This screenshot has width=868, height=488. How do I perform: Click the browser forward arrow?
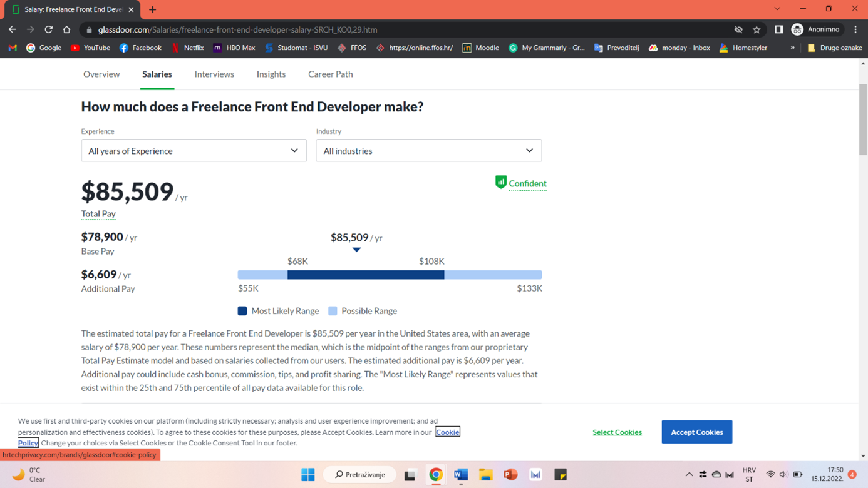[x=30, y=29]
